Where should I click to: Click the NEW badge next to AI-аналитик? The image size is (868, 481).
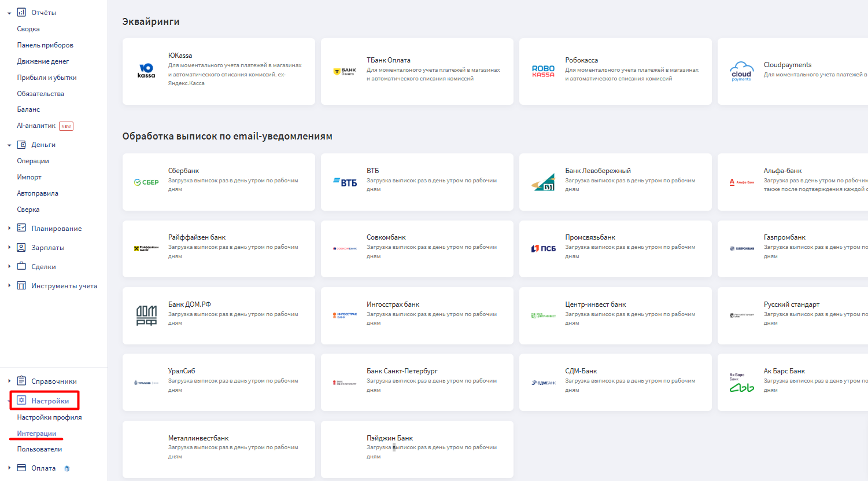(67, 126)
